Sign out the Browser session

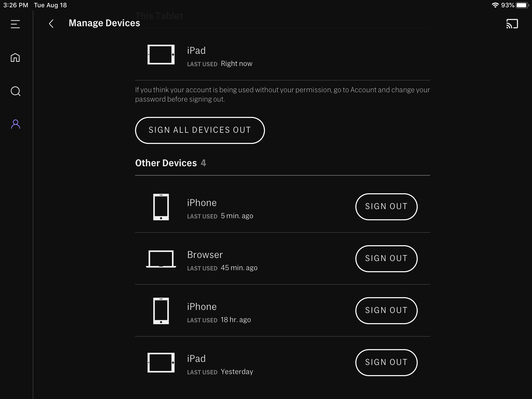tap(386, 258)
